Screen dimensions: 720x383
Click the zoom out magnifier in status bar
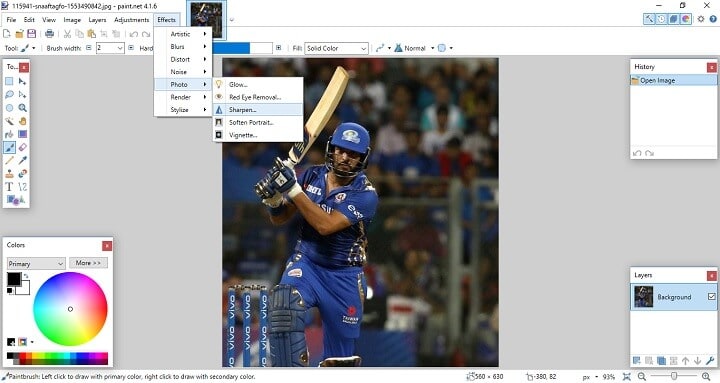[641, 377]
